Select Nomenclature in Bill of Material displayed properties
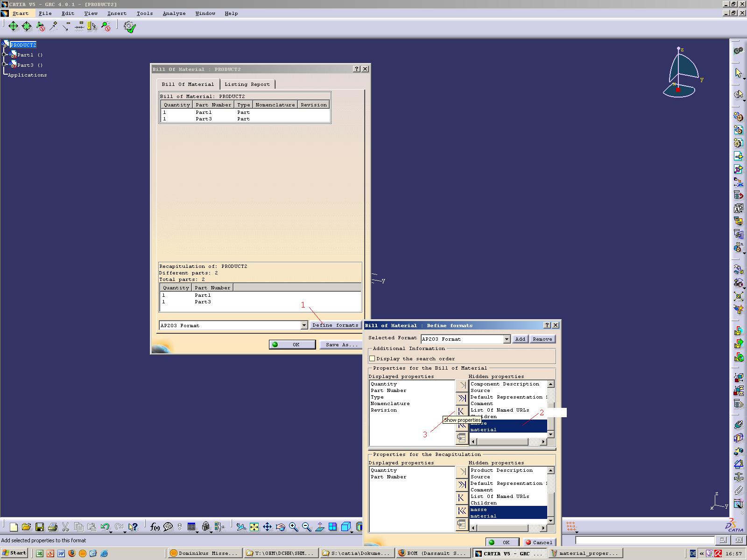747x560 pixels. [390, 404]
